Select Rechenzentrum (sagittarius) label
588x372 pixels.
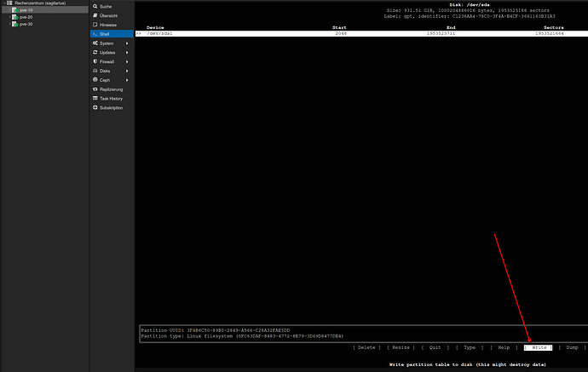pos(40,3)
